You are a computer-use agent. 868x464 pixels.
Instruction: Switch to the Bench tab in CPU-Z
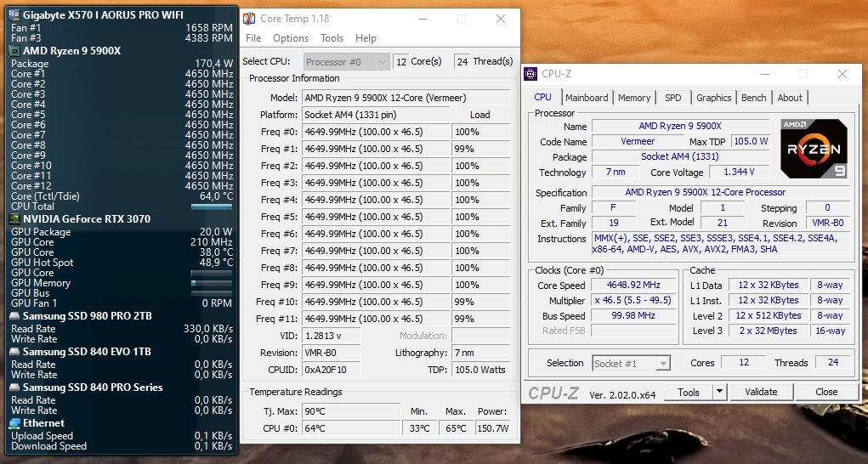pos(753,98)
